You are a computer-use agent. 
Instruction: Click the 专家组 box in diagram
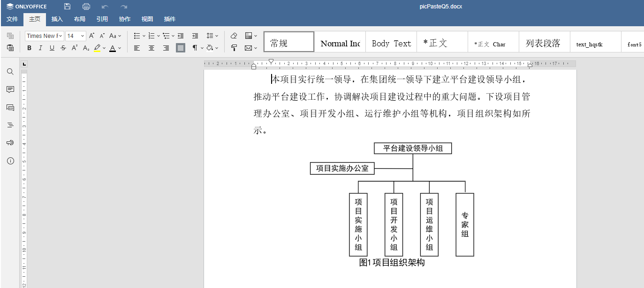point(465,225)
